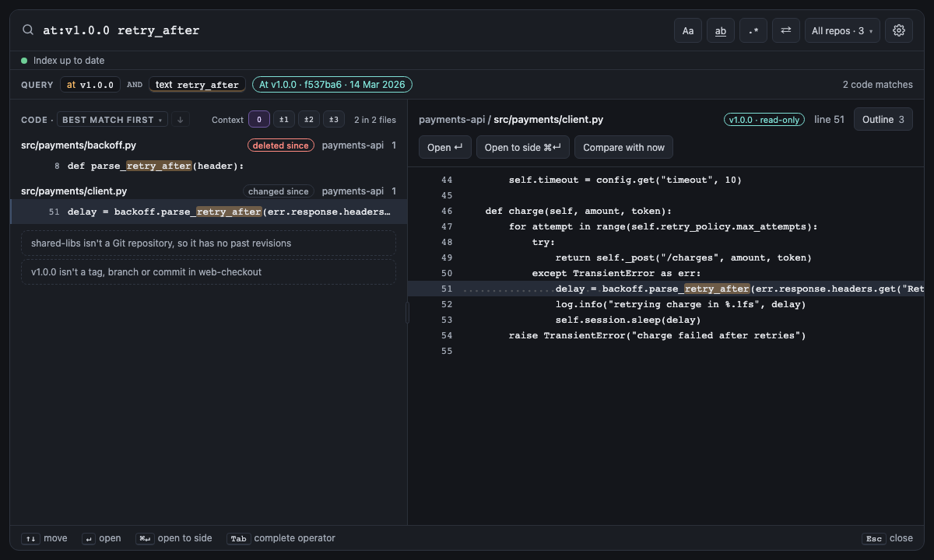Set context lines to 0
This screenshot has width=934, height=560.
(259, 120)
